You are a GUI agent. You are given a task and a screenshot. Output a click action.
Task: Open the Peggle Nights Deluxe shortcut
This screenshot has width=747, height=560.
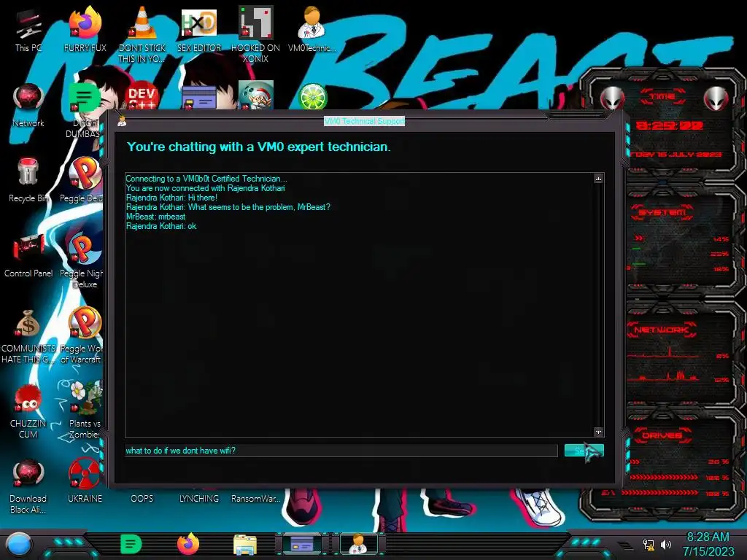point(84,260)
